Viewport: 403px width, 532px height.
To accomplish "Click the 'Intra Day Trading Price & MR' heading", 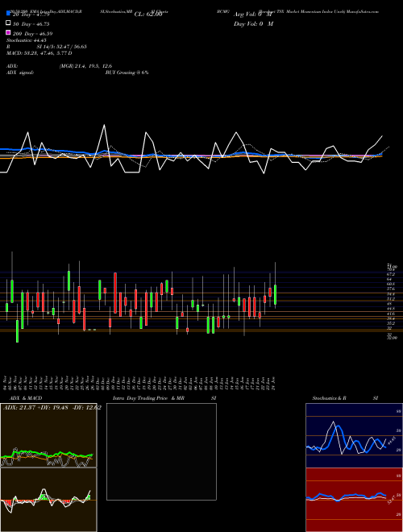I will tap(148, 398).
